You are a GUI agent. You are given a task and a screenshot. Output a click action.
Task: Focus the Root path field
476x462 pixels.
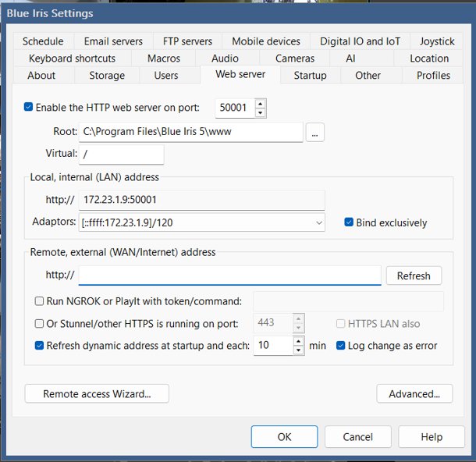click(x=191, y=132)
